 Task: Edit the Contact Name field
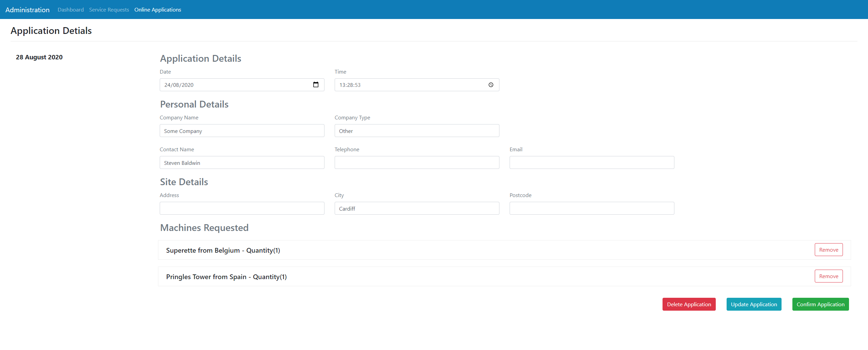tap(242, 163)
